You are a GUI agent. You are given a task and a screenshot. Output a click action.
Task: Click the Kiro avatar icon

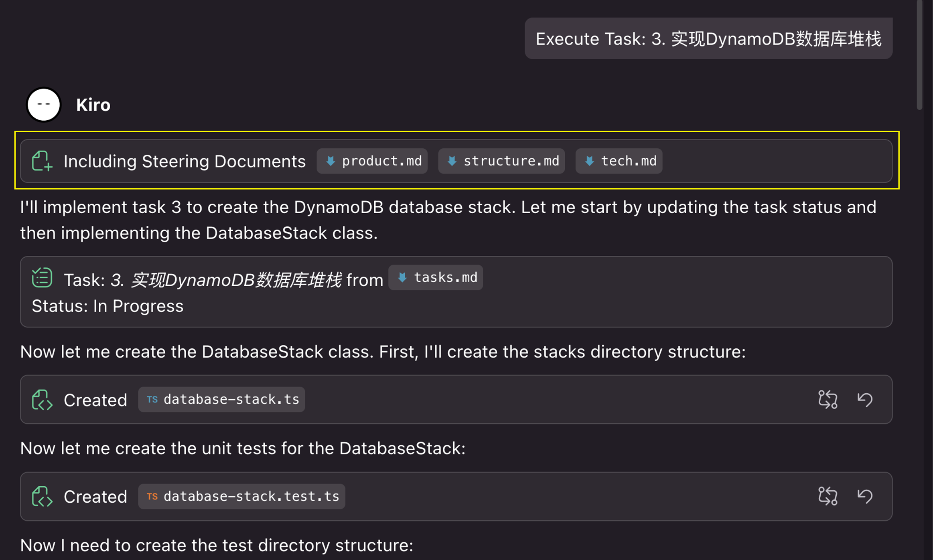pyautogui.click(x=43, y=105)
